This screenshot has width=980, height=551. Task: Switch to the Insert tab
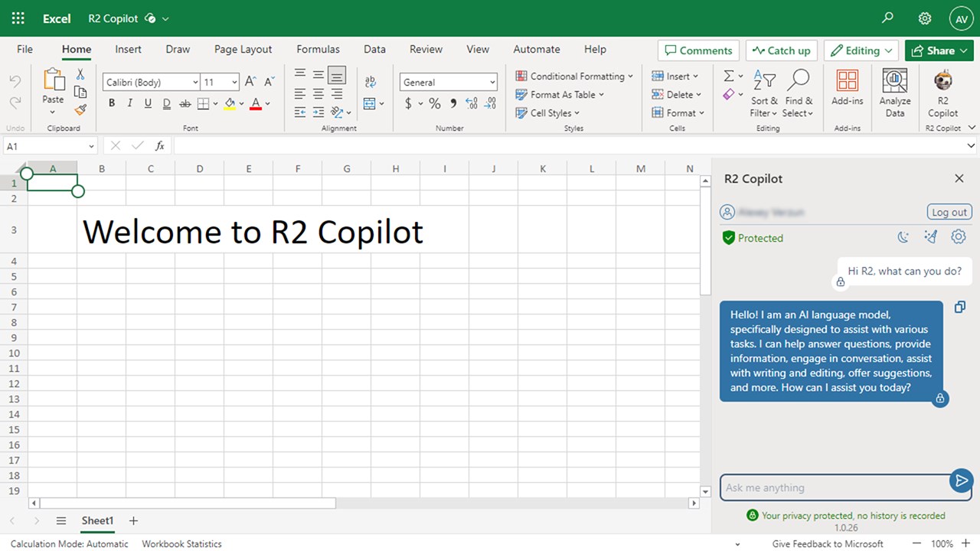(x=128, y=49)
